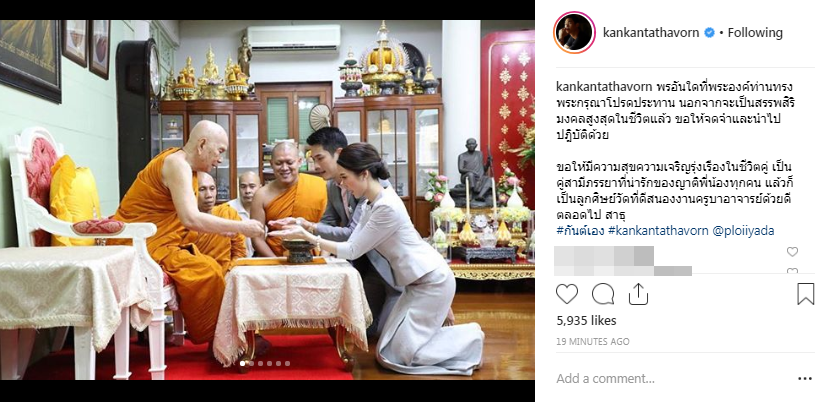Open the three-dot more options menu
Viewport: 819px width, 402px height.
pos(805,379)
